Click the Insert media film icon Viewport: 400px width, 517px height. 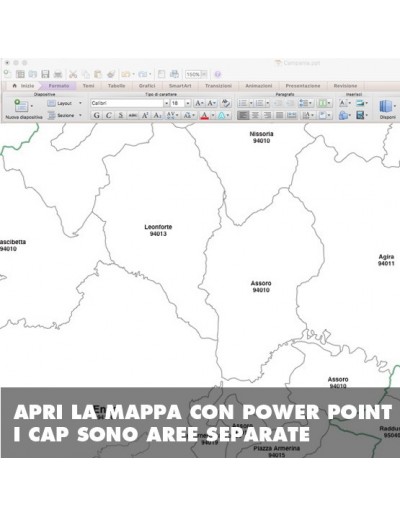click(360, 115)
